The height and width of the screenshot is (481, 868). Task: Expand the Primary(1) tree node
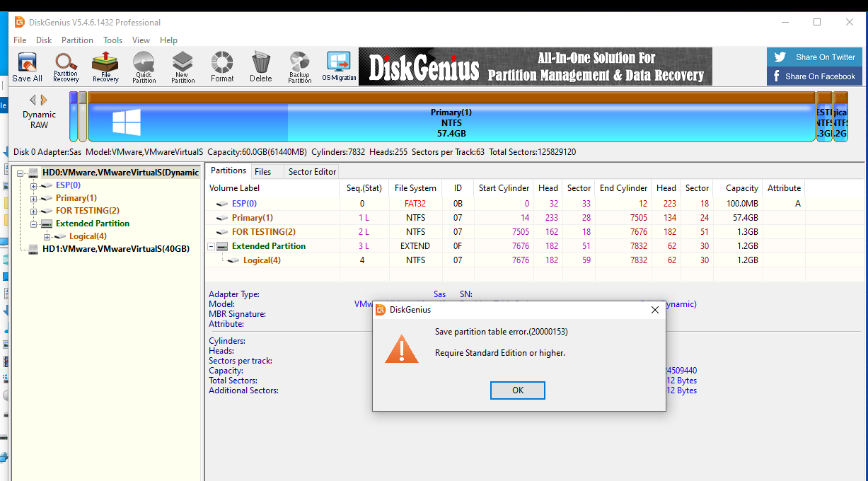[x=34, y=198]
